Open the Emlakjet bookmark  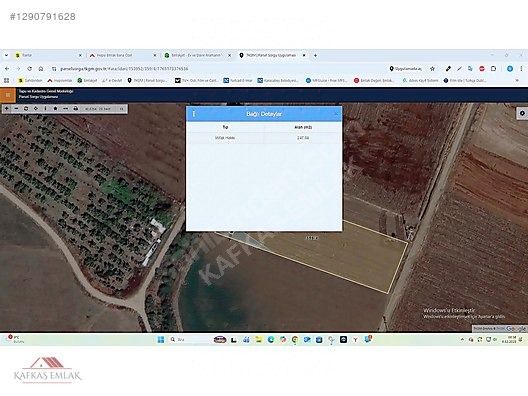pos(87,80)
